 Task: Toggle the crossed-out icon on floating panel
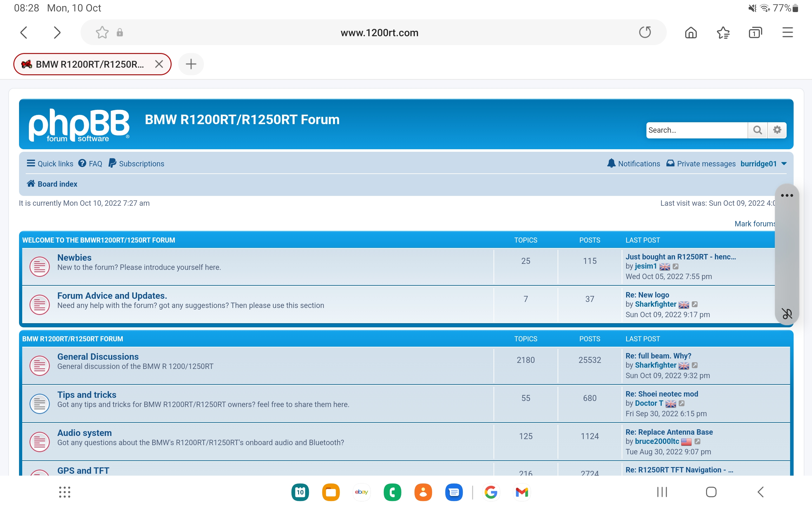pos(787,313)
